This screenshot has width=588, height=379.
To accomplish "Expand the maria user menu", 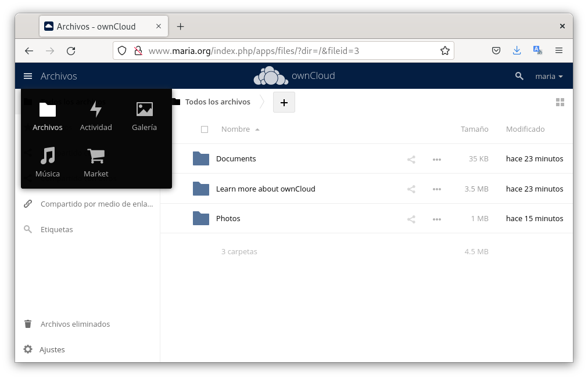I will click(548, 76).
